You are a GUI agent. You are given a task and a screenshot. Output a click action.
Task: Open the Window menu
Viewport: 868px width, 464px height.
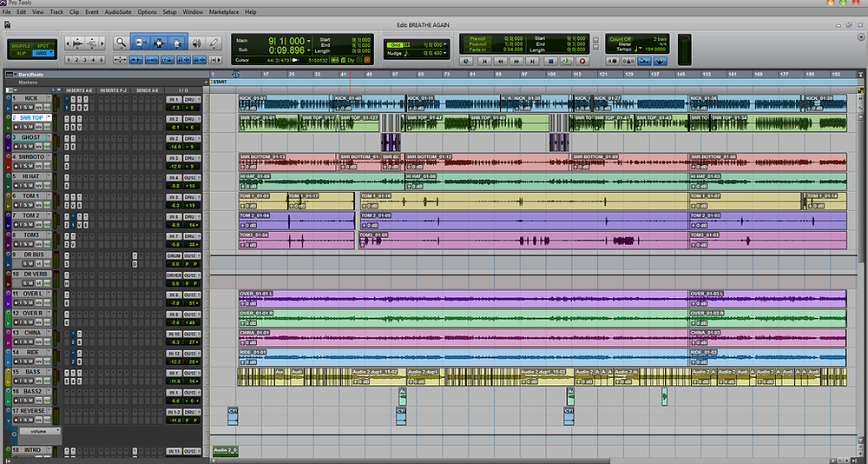coord(193,11)
